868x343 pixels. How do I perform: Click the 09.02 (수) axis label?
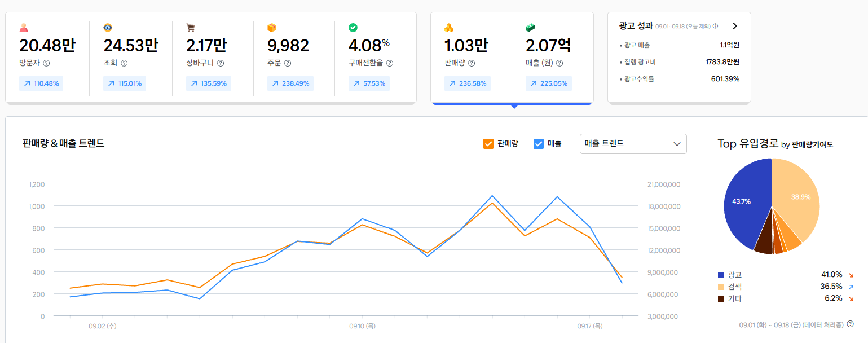pyautogui.click(x=103, y=326)
